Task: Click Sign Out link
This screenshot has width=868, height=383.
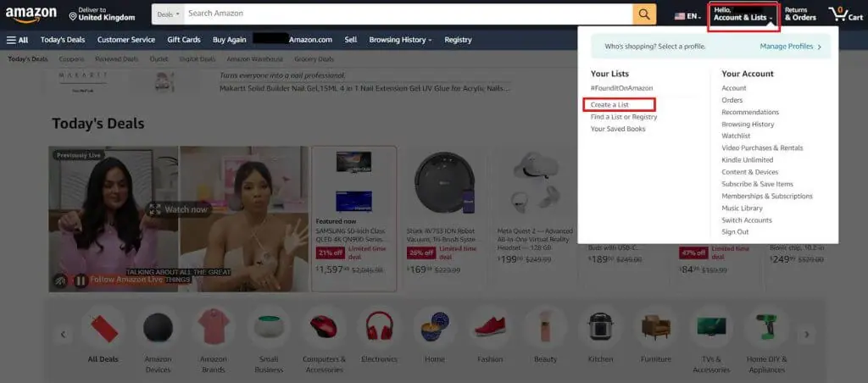Action: (735, 232)
